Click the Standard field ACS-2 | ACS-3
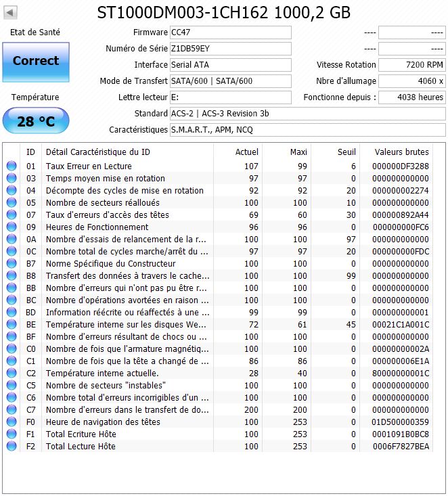The width and height of the screenshot is (448, 496). 308,114
